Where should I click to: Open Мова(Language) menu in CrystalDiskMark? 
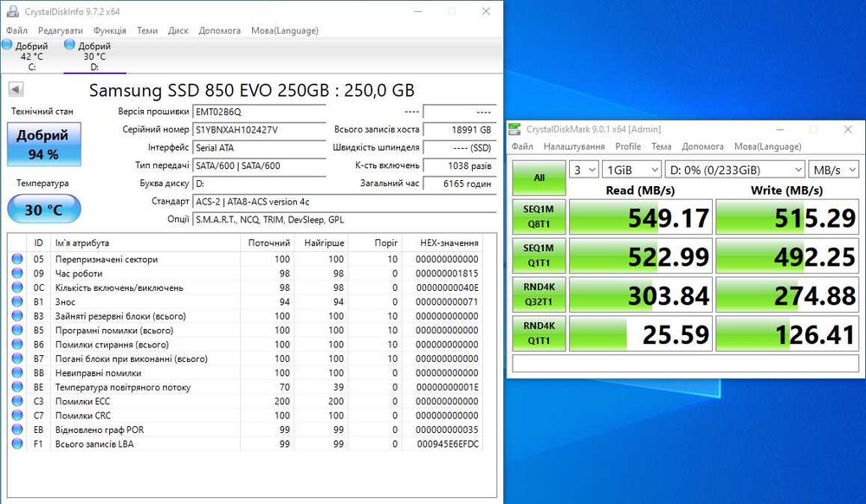[x=767, y=146]
